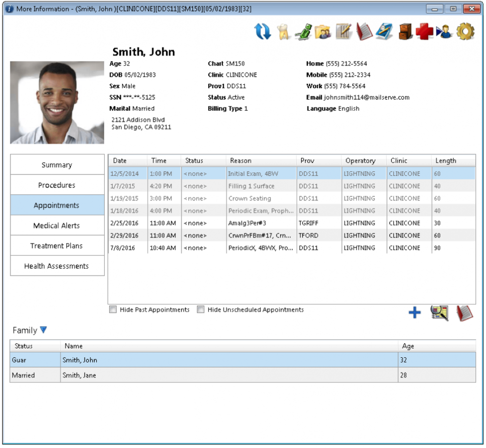Viewport: 486px width, 448px height.
Task: Click the notepad edit icon in the toolbar
Action: click(344, 31)
